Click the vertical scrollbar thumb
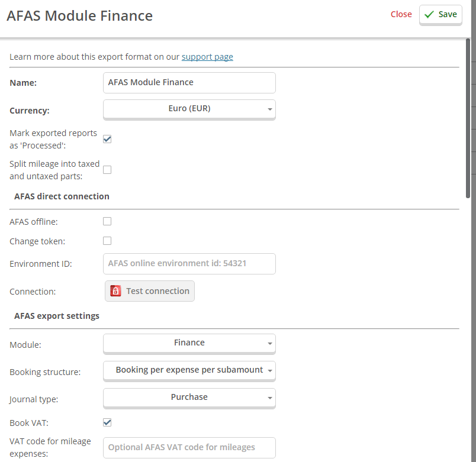Viewport: 476px width, 462px height. 468,118
